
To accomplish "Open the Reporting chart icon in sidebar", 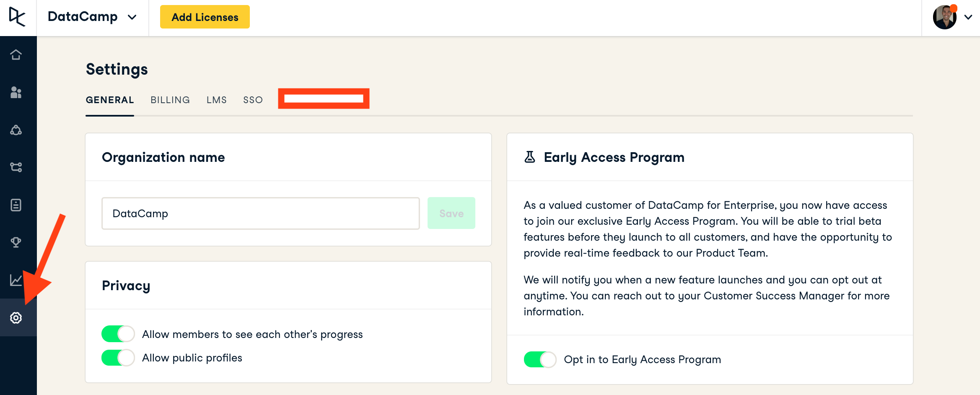I will click(x=16, y=280).
